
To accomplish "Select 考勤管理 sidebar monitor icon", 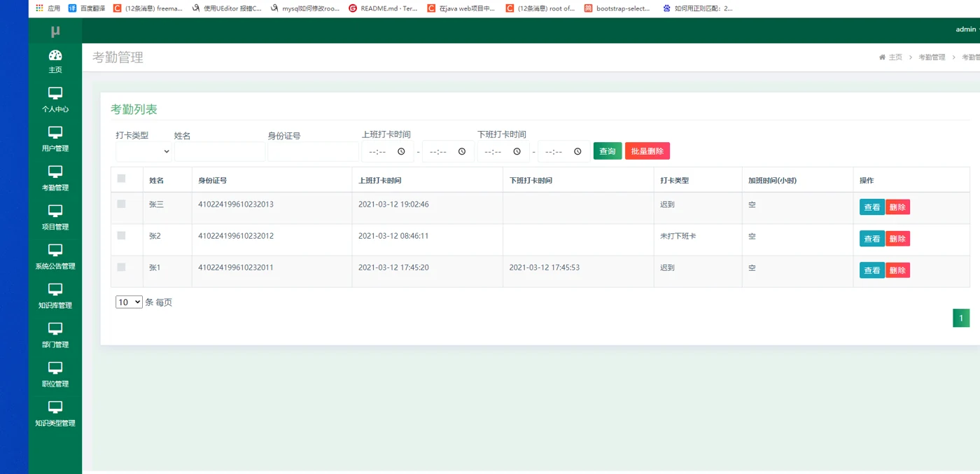I will tap(55, 172).
